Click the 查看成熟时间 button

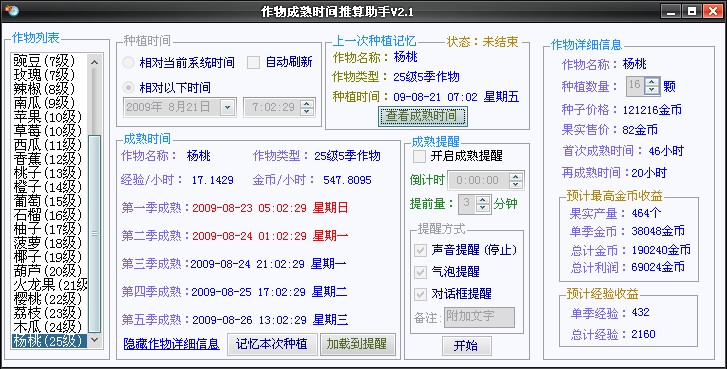pos(423,116)
